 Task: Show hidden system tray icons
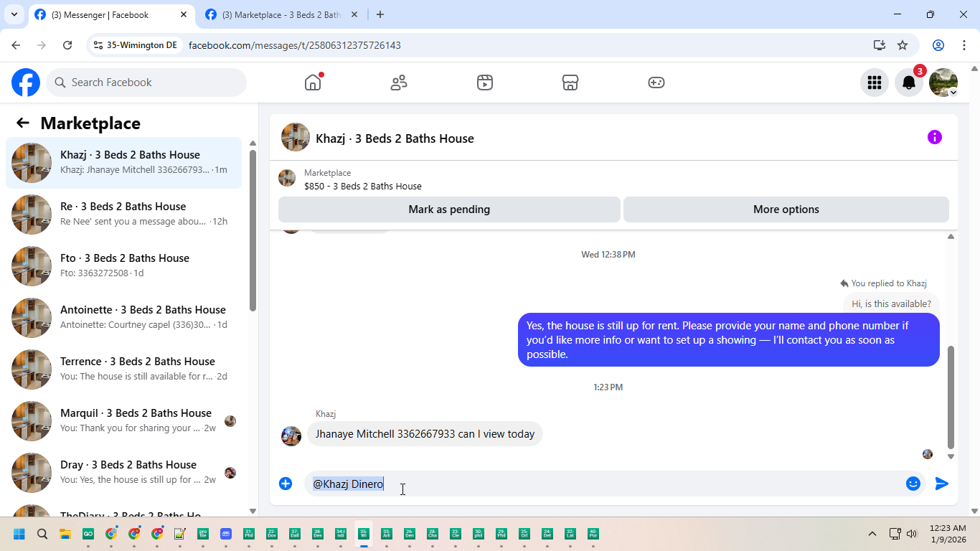click(872, 534)
